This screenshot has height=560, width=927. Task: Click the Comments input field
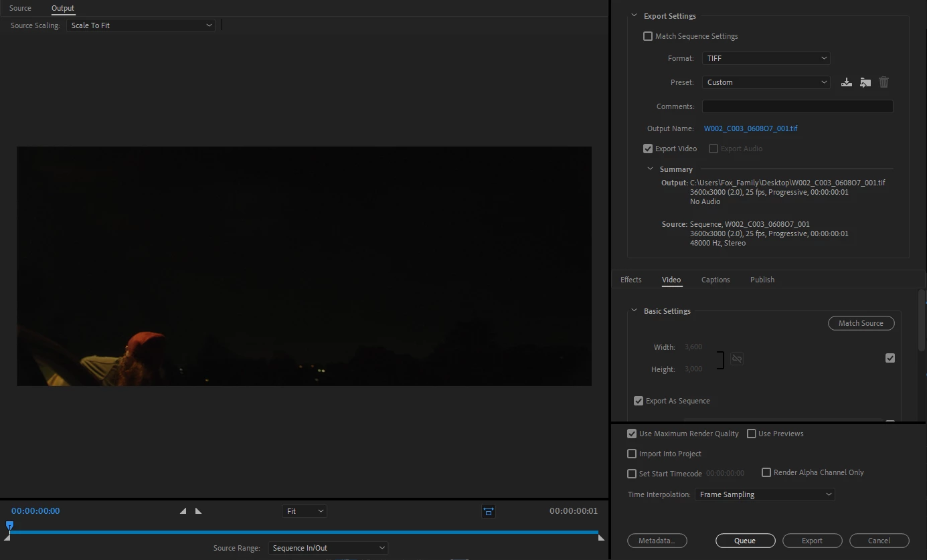pos(798,106)
